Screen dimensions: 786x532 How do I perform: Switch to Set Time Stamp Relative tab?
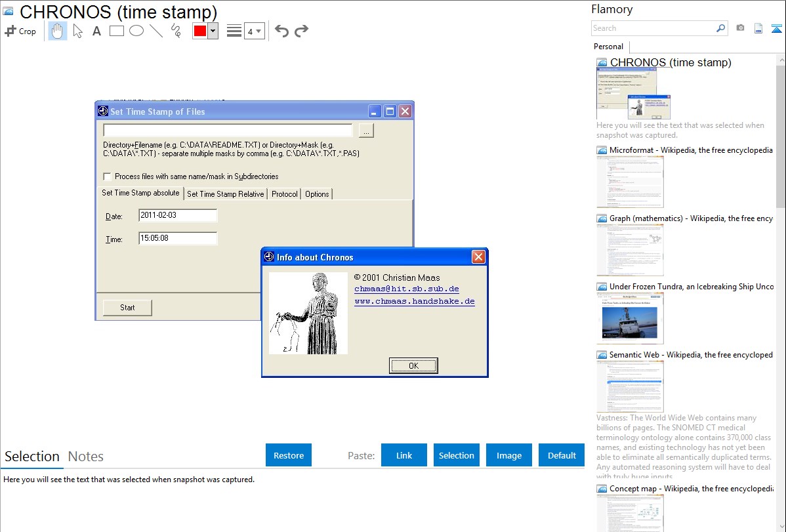coord(226,194)
